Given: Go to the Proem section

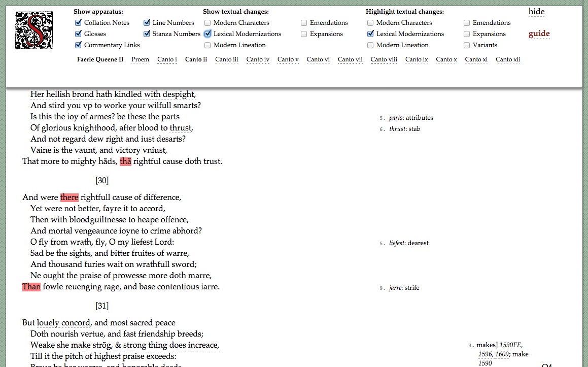Looking at the screenshot, I should [x=140, y=59].
